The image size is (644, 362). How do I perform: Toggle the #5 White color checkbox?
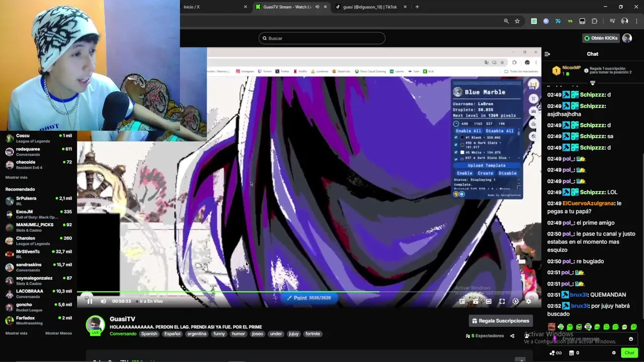(456, 152)
